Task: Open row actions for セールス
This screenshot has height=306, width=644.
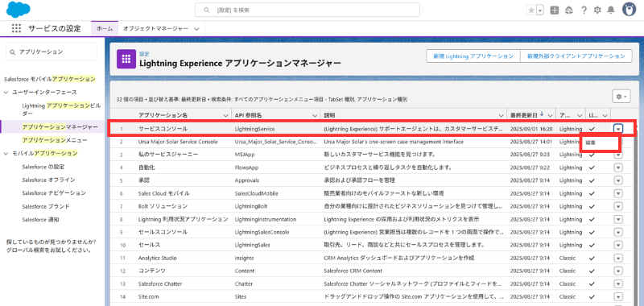Action: tap(618, 246)
